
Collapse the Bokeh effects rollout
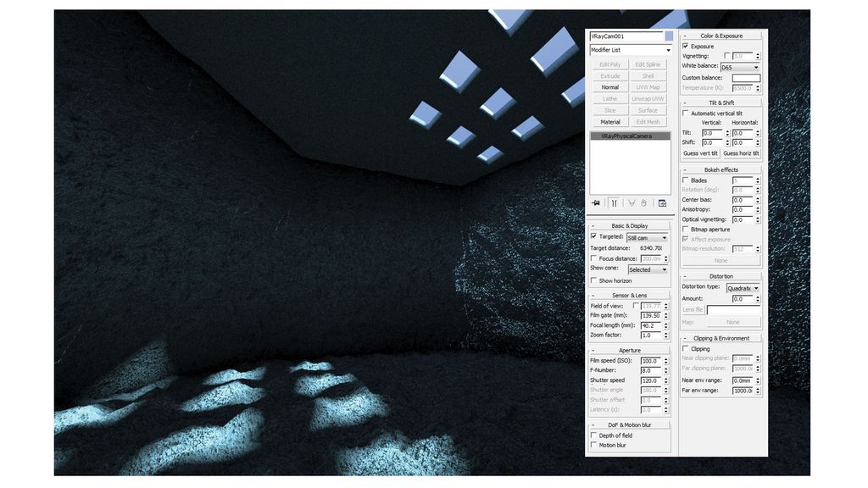point(683,169)
